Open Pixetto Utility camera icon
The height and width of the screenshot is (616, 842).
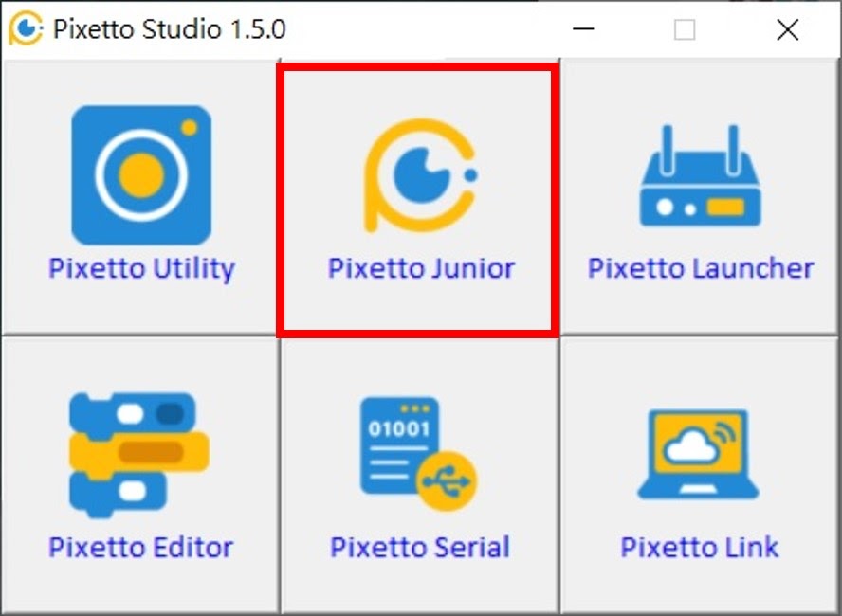(x=141, y=175)
